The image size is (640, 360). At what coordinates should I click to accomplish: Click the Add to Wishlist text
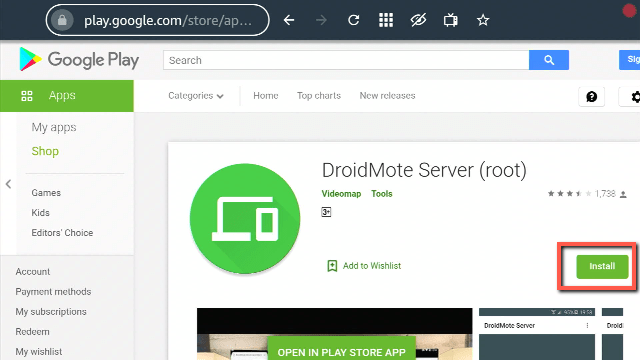point(372,266)
